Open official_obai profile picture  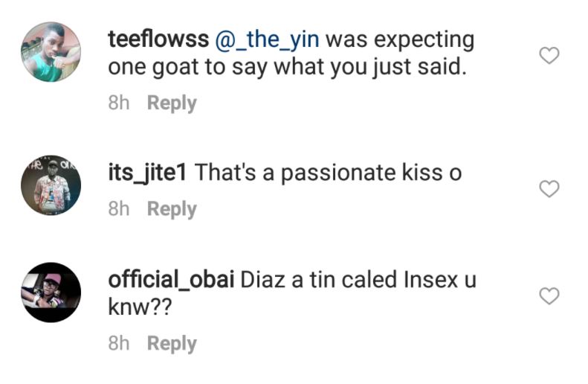51,292
